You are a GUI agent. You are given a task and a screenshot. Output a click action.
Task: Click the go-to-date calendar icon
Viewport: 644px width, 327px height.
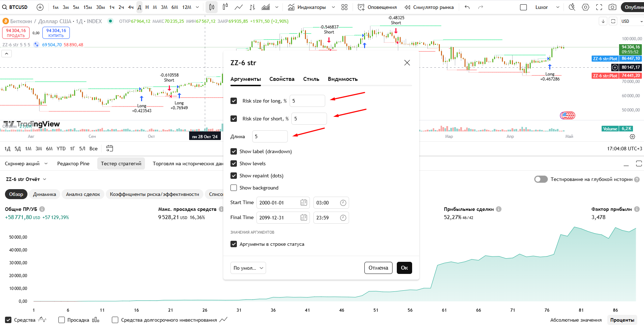[110, 149]
